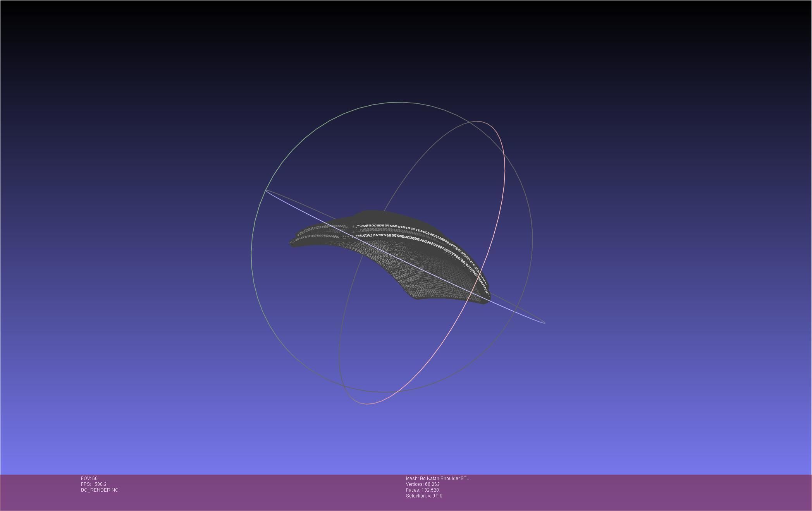Screen dimensions: 812x511
Task: Click the Selection: v: 0 f: 0 text
Action: [x=424, y=496]
